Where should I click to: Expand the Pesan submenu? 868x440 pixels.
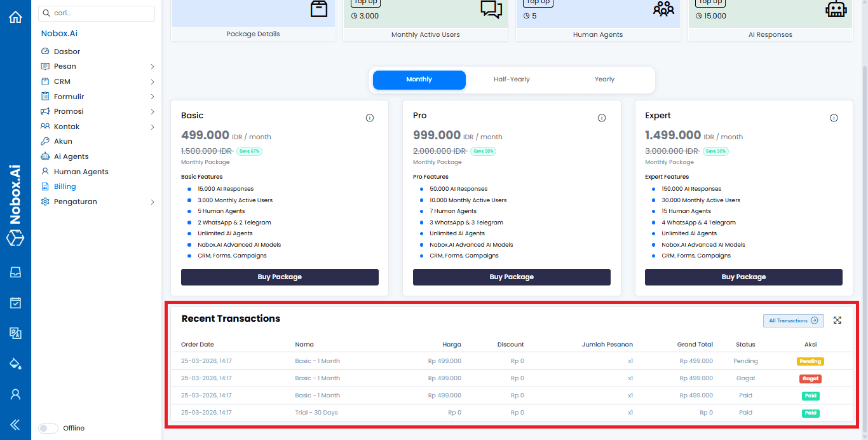pos(153,67)
